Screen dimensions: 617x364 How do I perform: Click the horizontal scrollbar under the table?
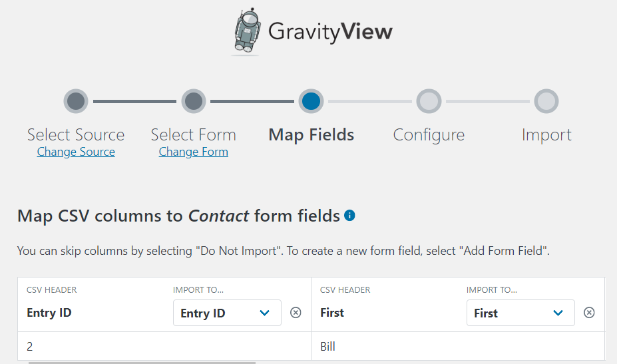(142, 363)
